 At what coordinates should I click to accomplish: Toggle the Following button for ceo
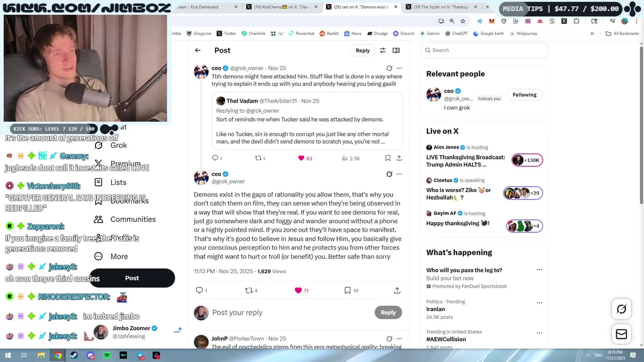pyautogui.click(x=524, y=95)
